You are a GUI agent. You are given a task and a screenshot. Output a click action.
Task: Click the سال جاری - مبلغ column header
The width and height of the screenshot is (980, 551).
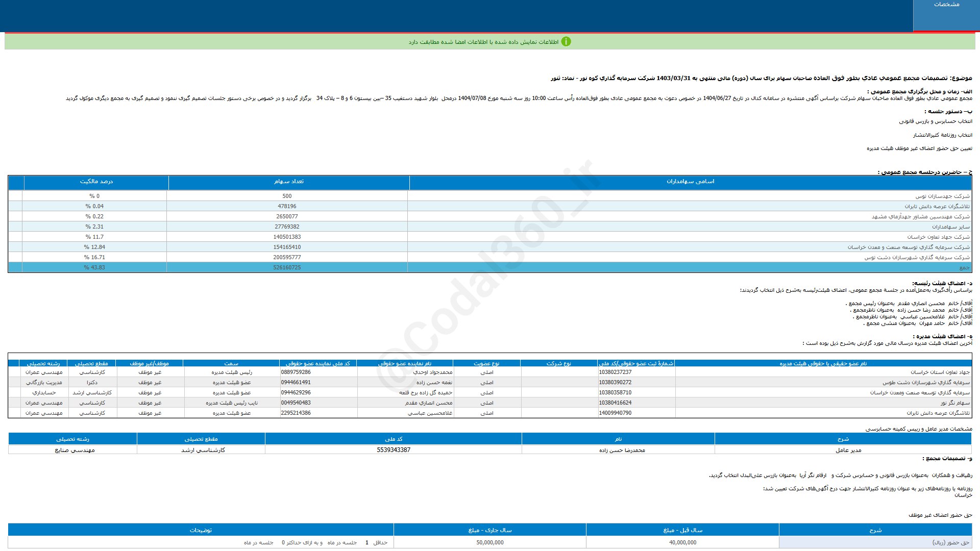(489, 530)
